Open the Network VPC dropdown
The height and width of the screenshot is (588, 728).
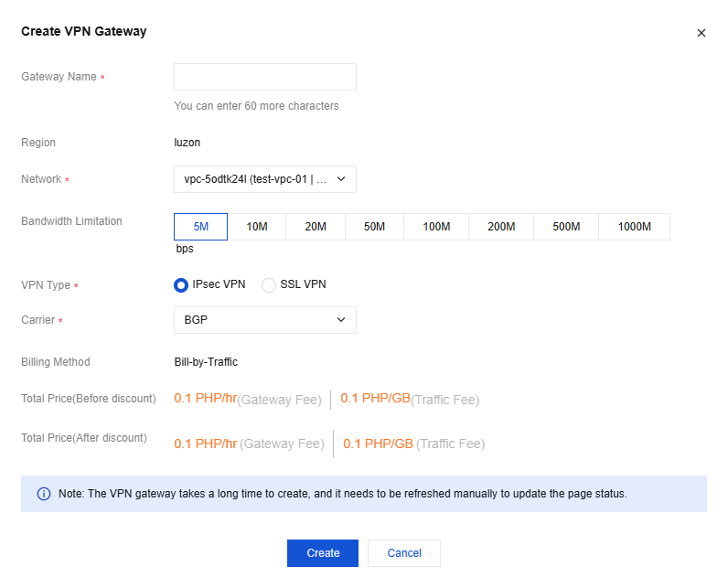click(x=265, y=179)
